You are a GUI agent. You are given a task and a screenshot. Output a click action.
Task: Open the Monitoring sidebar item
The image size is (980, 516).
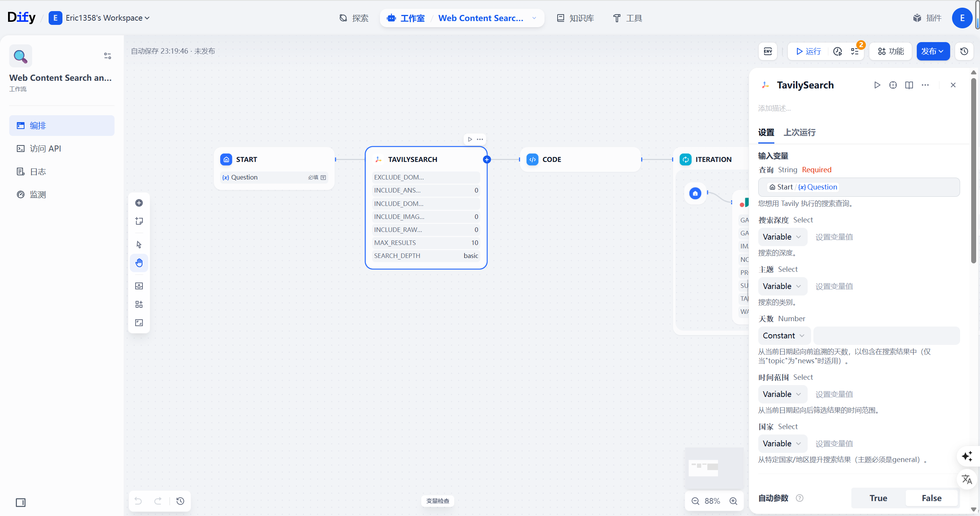pos(62,194)
